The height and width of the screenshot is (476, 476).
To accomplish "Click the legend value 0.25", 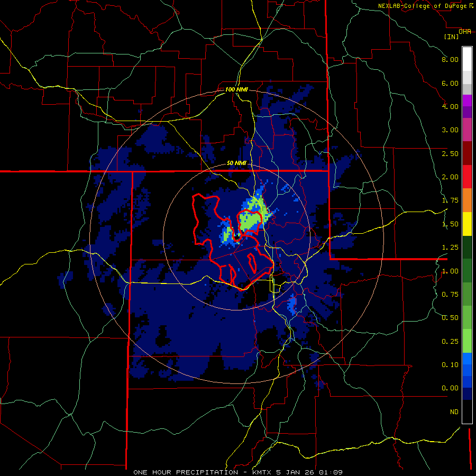I will 450,342.
